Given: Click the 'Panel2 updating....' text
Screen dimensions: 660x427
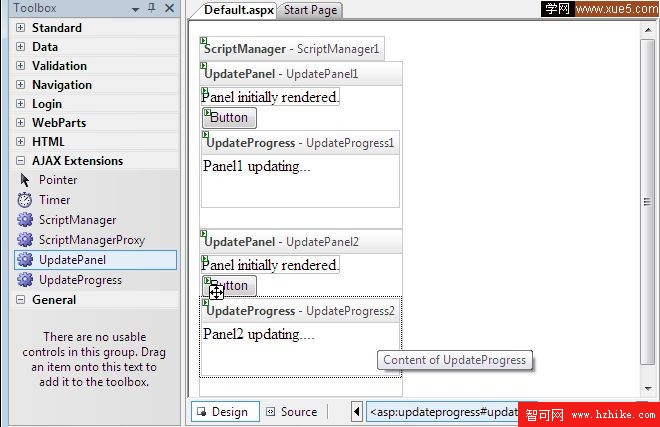Looking at the screenshot, I should click(x=258, y=335).
